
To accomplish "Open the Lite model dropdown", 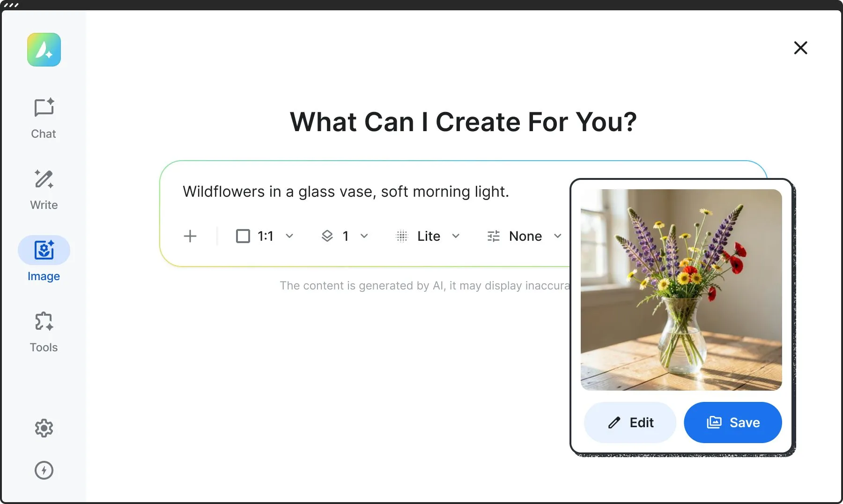I will pos(429,236).
